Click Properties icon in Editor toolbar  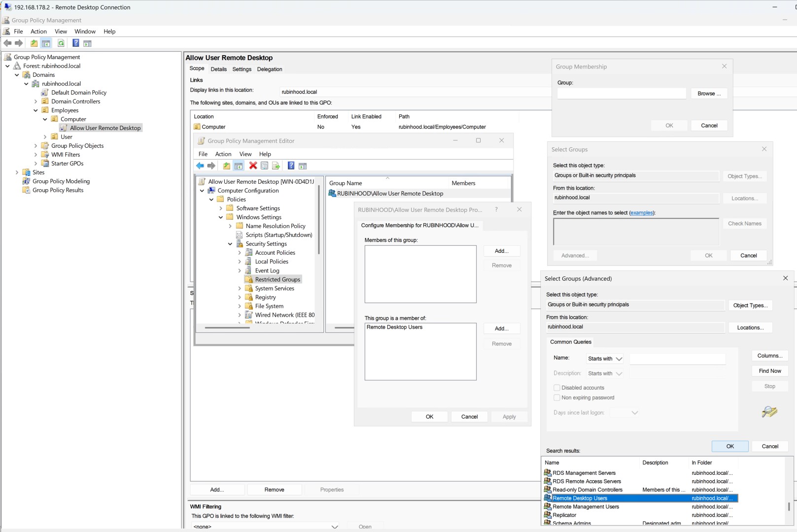(x=265, y=166)
